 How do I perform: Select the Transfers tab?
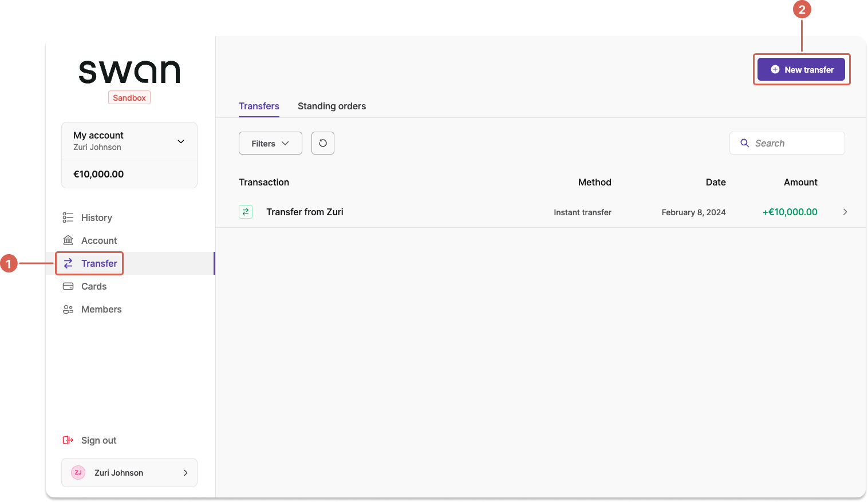(x=259, y=106)
